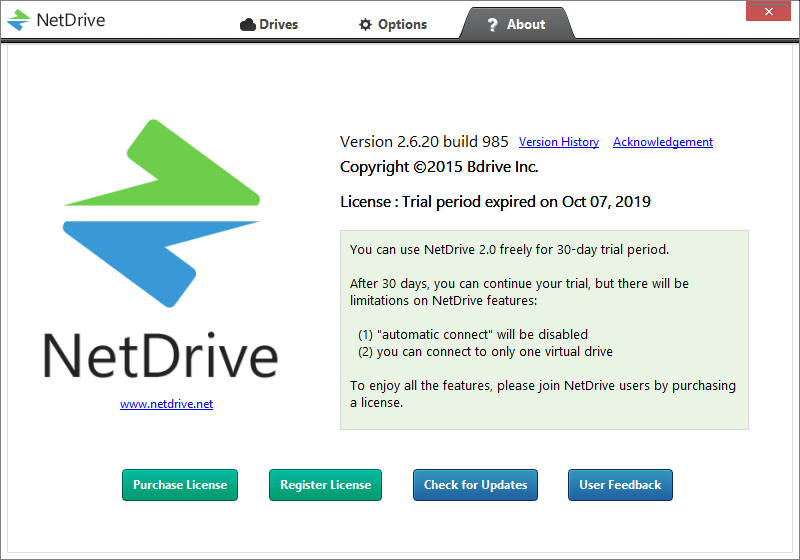The height and width of the screenshot is (560, 800).
Task: Click the NetDrive logo icon in title bar
Action: click(19, 20)
